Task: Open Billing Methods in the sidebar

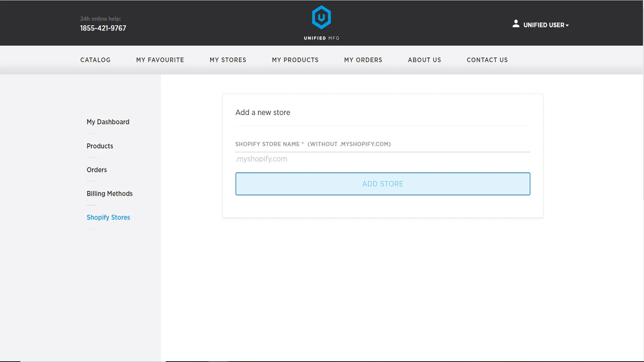Action: tap(109, 193)
